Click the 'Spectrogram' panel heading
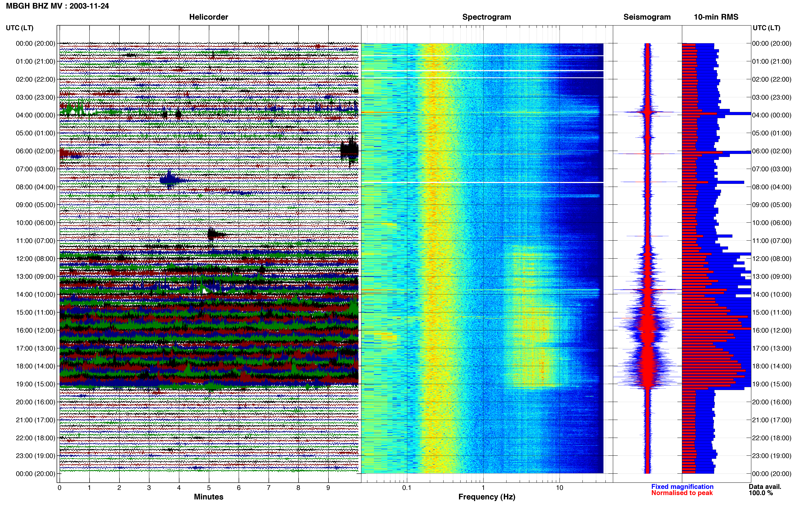The width and height of the screenshot is (812, 508). 487,17
